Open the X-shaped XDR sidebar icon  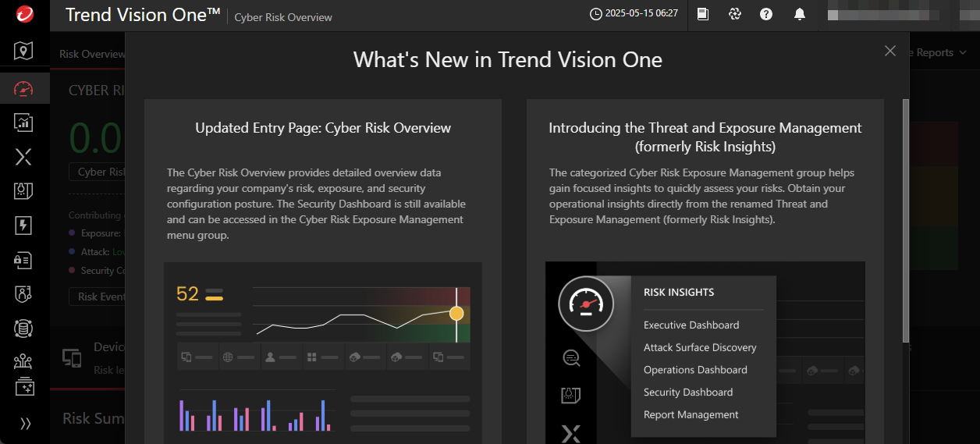point(23,157)
